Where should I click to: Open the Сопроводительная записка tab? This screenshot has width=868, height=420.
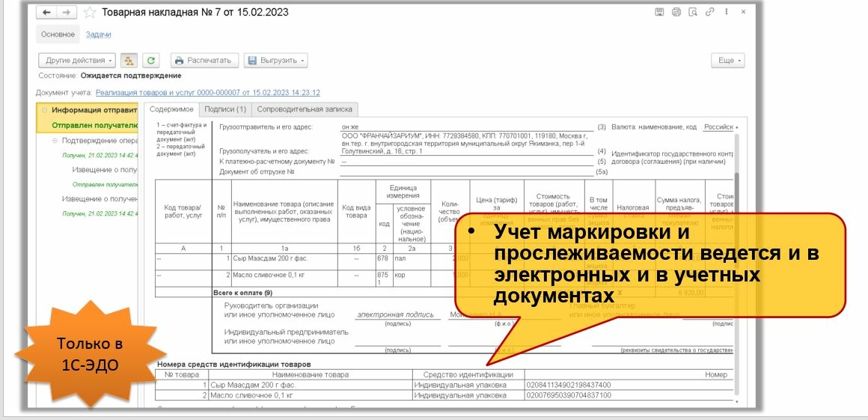coord(305,109)
